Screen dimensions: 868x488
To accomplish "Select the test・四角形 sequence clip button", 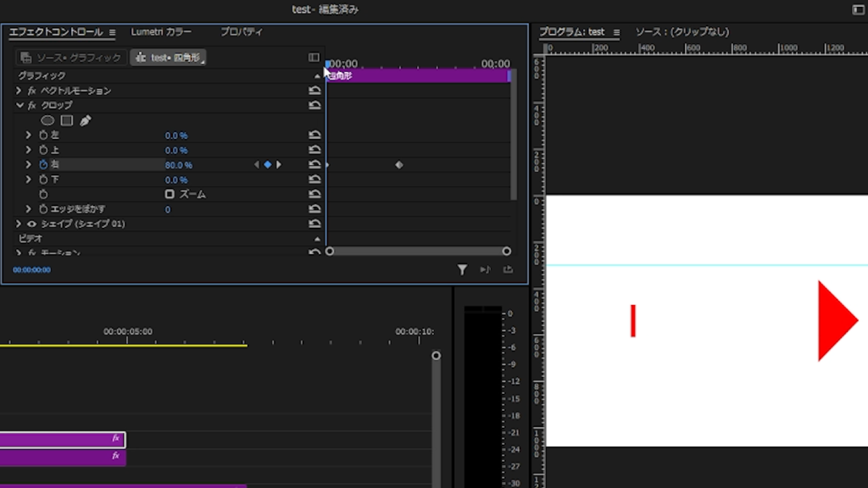I will click(x=169, y=58).
